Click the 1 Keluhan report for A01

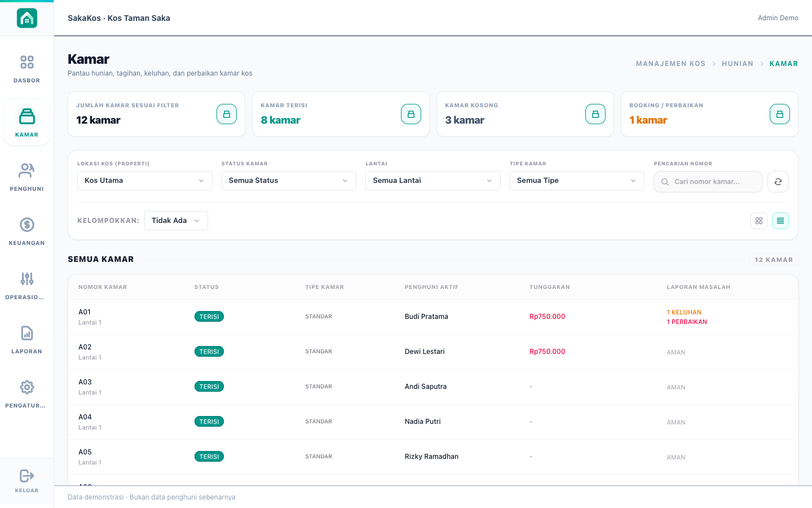pyautogui.click(x=684, y=312)
